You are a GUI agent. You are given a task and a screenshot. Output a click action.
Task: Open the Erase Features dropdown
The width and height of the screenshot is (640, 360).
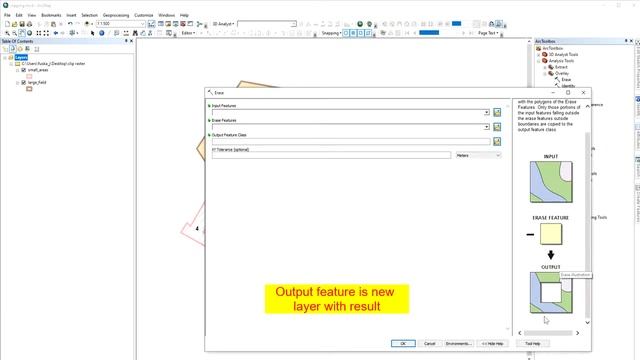487,127
